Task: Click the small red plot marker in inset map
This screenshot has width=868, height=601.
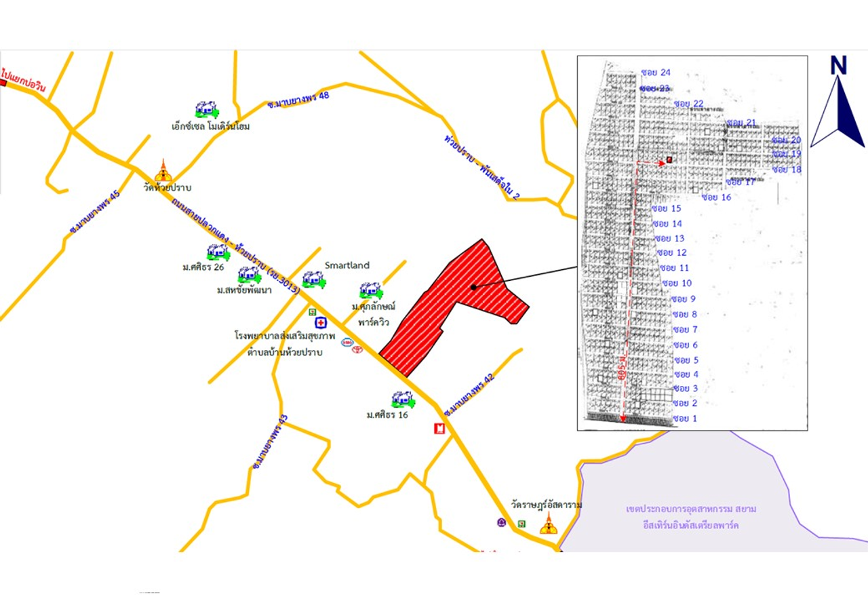Action: tap(669, 159)
